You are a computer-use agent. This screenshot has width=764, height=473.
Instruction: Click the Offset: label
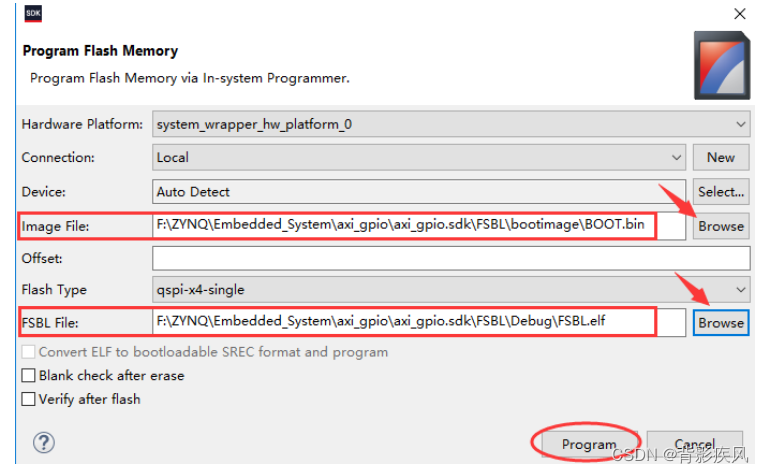(x=42, y=259)
